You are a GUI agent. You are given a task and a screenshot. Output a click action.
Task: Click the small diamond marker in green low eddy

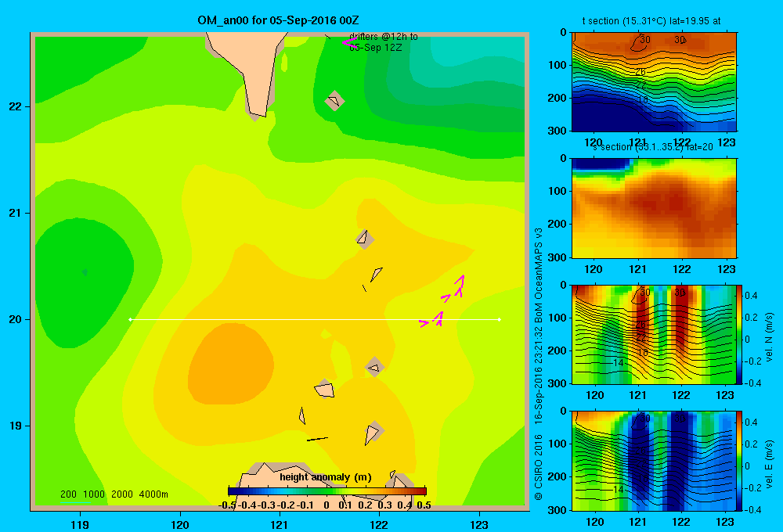pyautogui.click(x=85, y=272)
